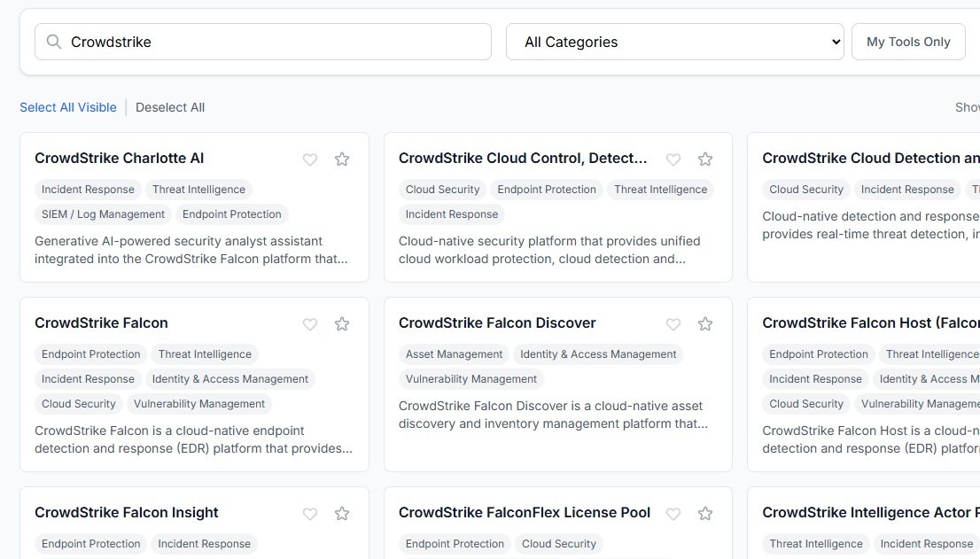Star the CrowdStrike Falcon Discover card
The height and width of the screenshot is (559, 980).
pyautogui.click(x=705, y=324)
